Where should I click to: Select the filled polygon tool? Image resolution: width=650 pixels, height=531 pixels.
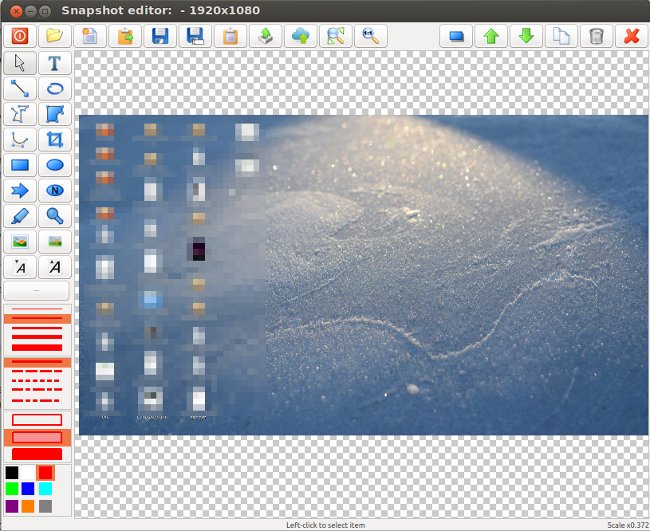click(55, 114)
